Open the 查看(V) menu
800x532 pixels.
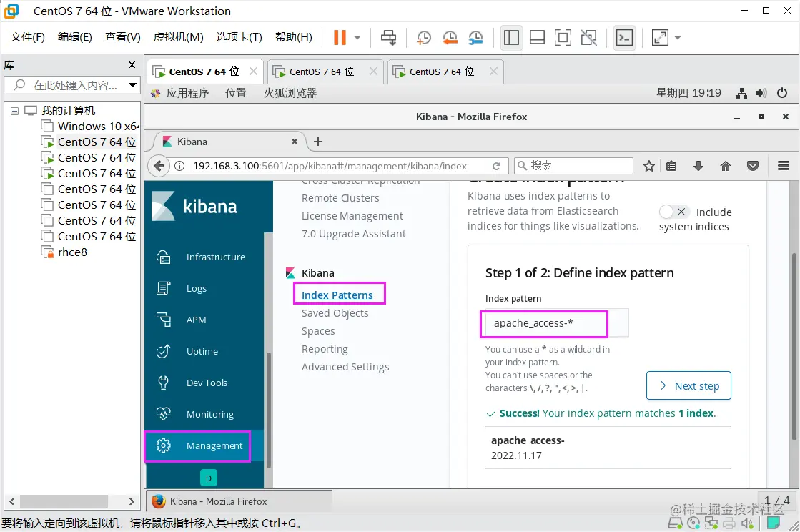pos(122,37)
